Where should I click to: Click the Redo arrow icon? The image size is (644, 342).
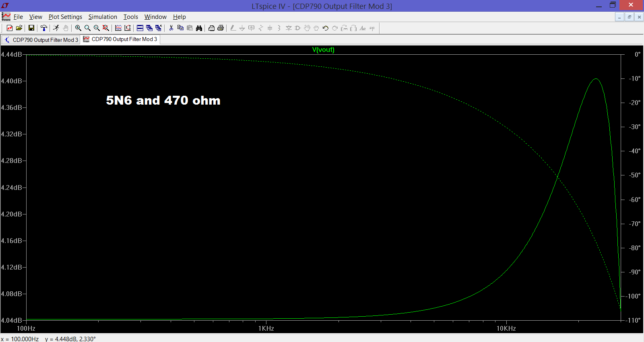point(335,28)
